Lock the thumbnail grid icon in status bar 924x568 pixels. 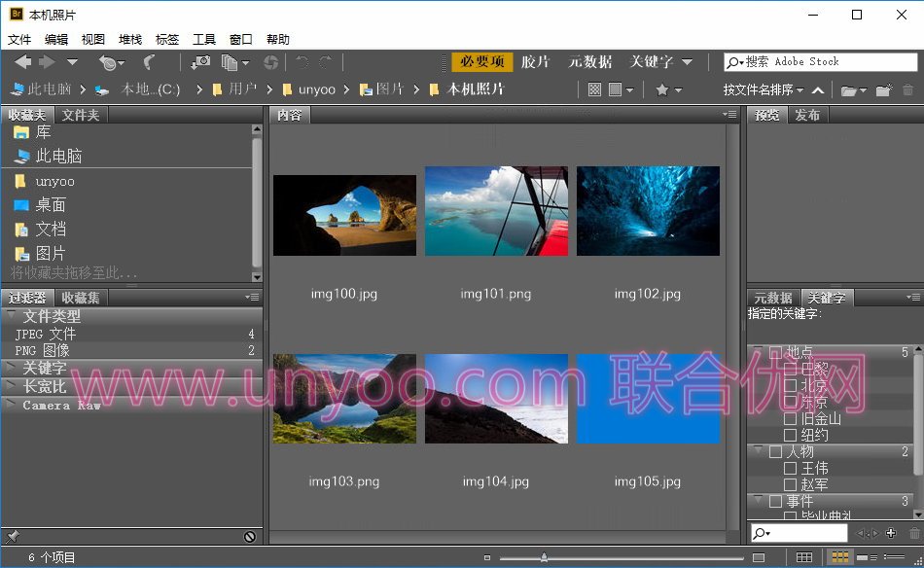click(x=803, y=557)
